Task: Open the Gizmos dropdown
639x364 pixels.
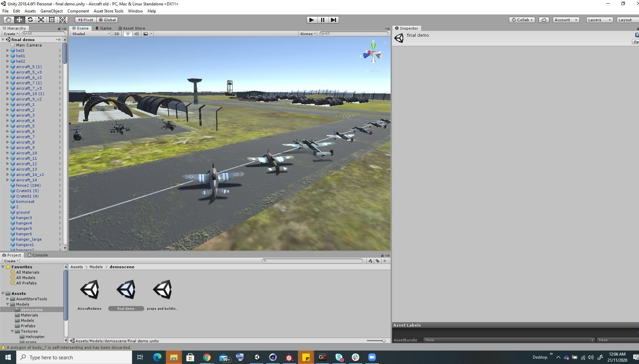Action: click(308, 34)
